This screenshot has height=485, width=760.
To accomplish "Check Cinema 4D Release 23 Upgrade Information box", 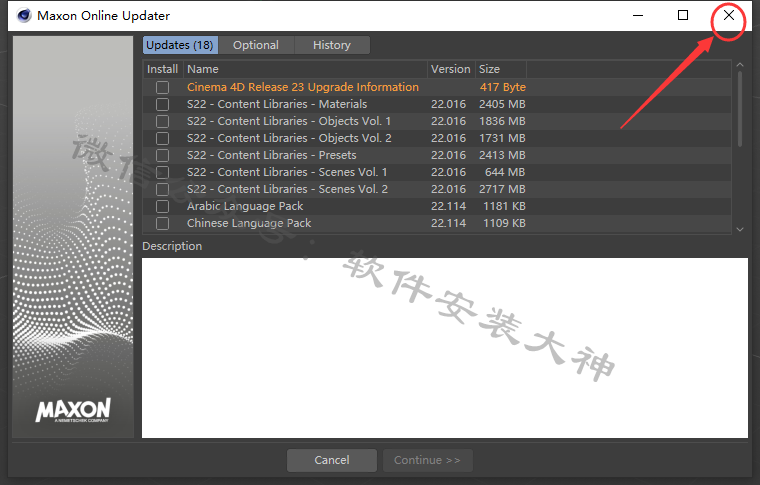I will (x=162, y=87).
